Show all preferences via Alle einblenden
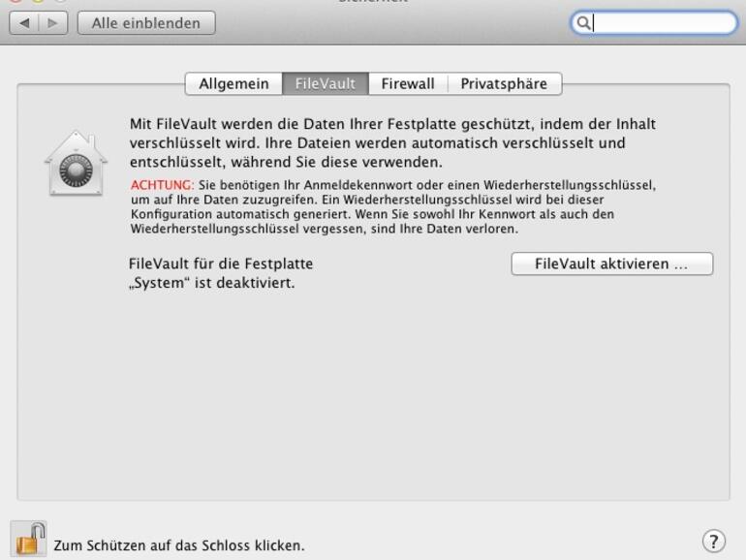 click(x=146, y=23)
